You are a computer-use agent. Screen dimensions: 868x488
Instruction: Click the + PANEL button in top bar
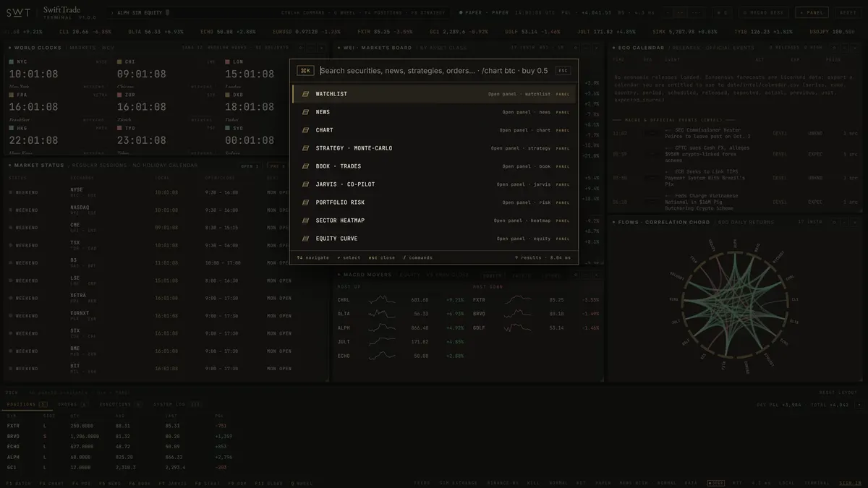pyautogui.click(x=812, y=12)
